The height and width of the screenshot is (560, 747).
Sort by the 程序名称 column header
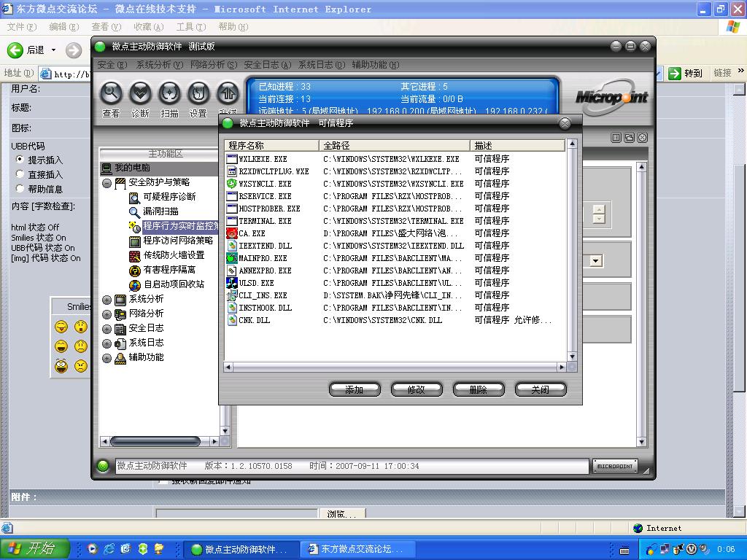pos(271,145)
